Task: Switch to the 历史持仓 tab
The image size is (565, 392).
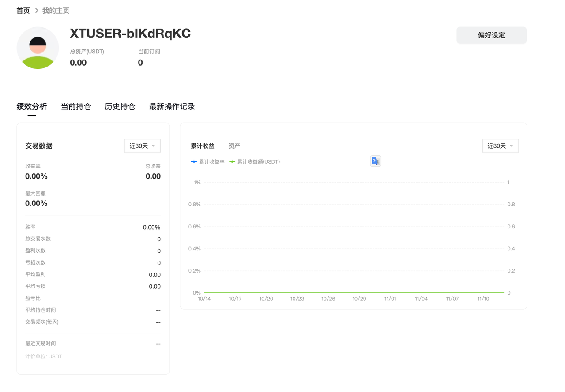Action: [x=120, y=107]
